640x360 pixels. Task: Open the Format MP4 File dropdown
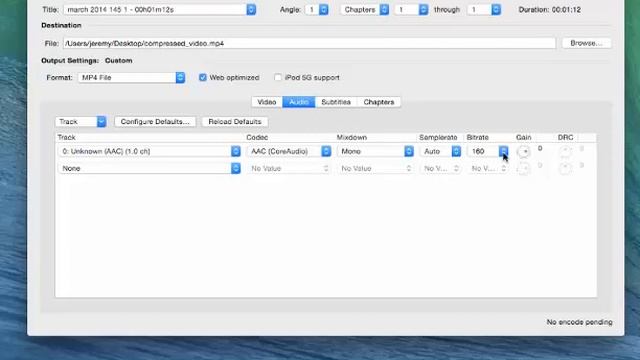coord(131,78)
